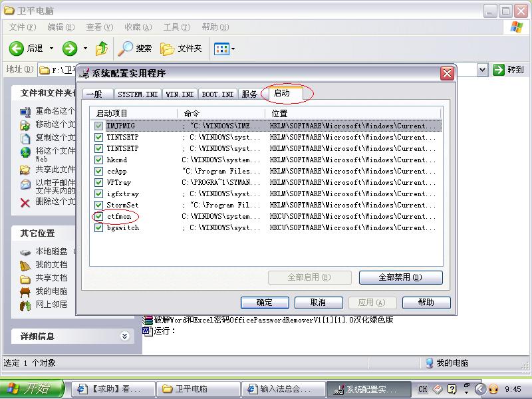Click the 确定 (OK) button
Viewport: 532px width, 399px height.
click(x=265, y=303)
